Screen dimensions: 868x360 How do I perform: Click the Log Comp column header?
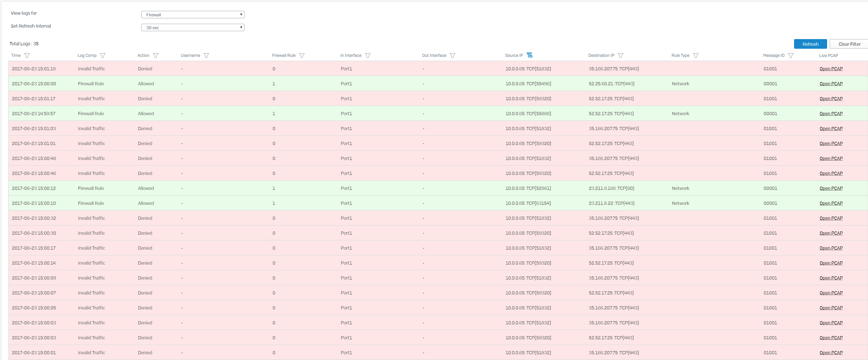click(87, 56)
